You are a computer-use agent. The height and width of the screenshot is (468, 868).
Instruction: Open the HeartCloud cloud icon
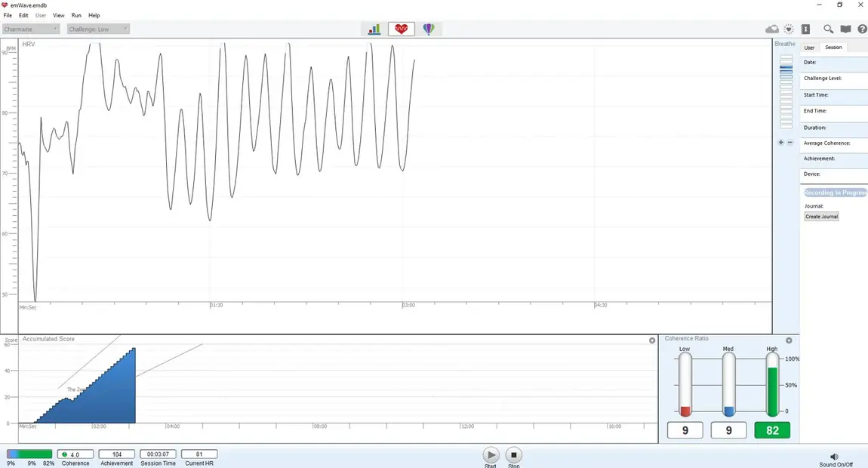pyautogui.click(x=771, y=29)
